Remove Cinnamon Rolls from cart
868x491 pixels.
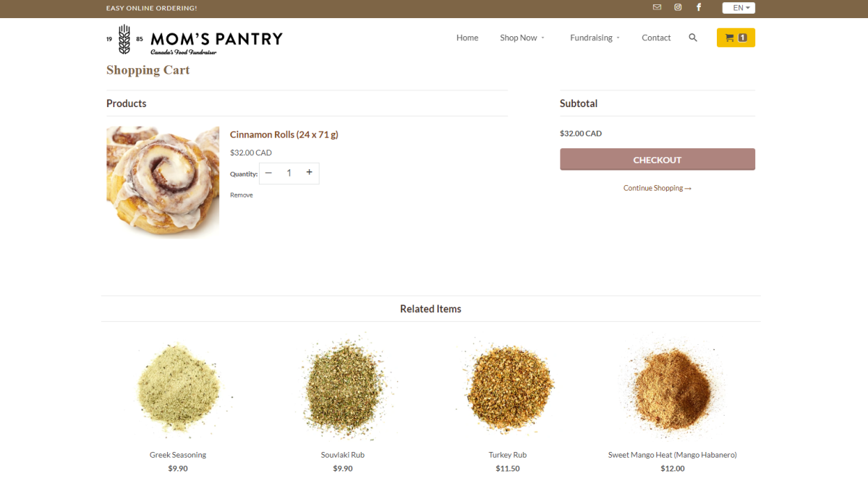[242, 195]
